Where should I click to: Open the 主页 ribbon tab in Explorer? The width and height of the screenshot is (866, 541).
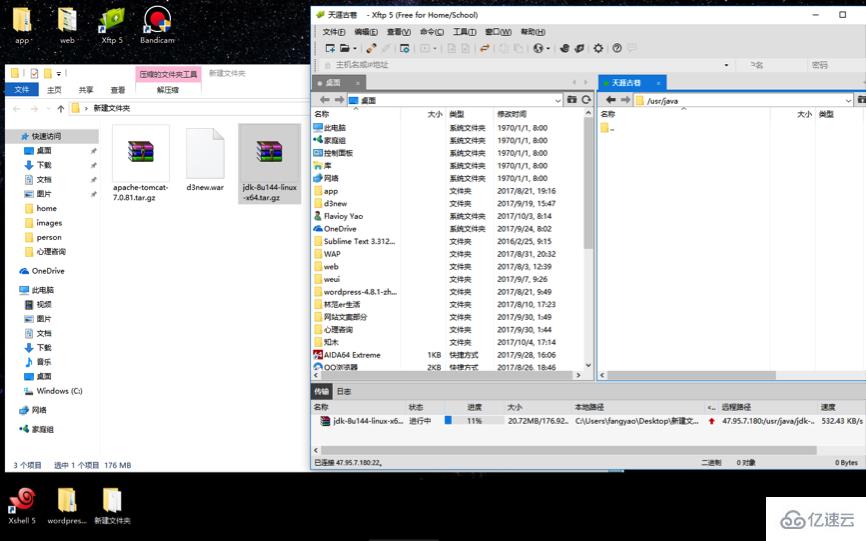(x=54, y=90)
